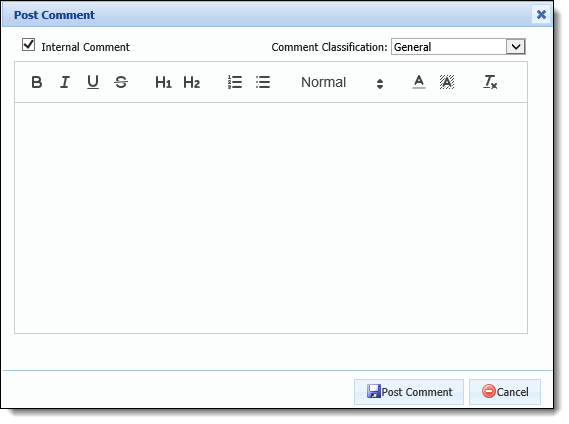Insert a numbered list
The image size is (569, 424).
pos(235,82)
